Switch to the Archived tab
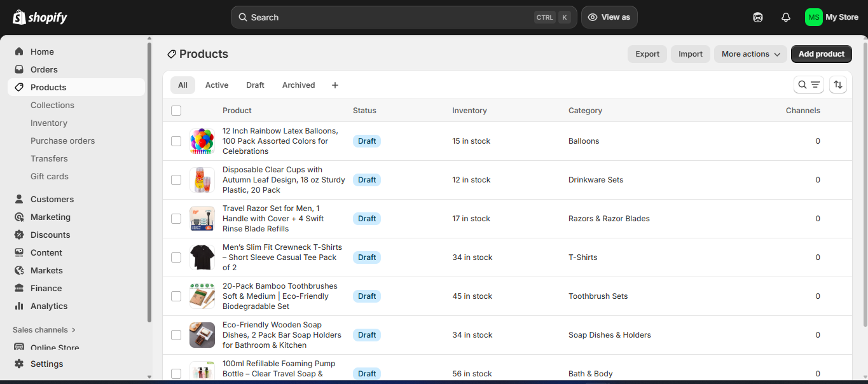This screenshot has height=384, width=868. pos(298,85)
